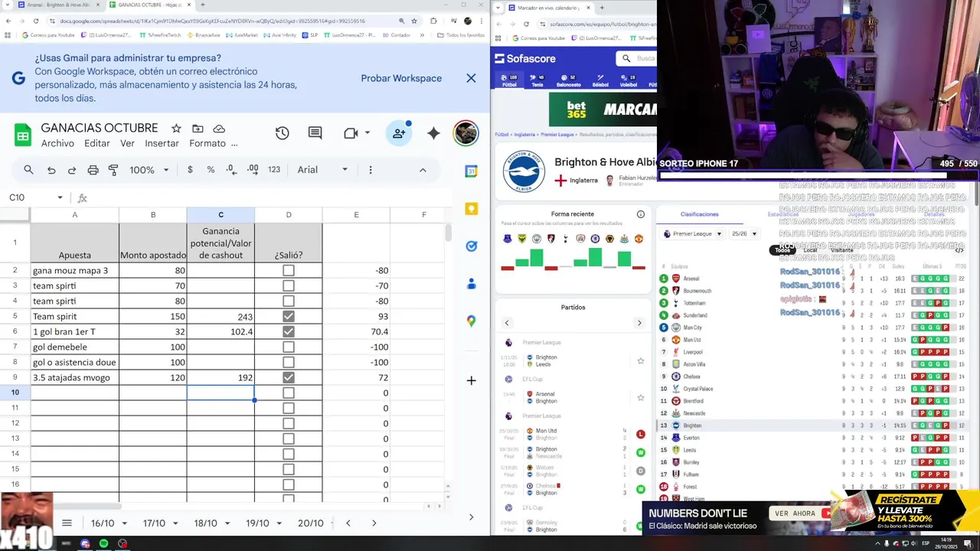Open the Editar menu
980x551 pixels.
(x=97, y=143)
